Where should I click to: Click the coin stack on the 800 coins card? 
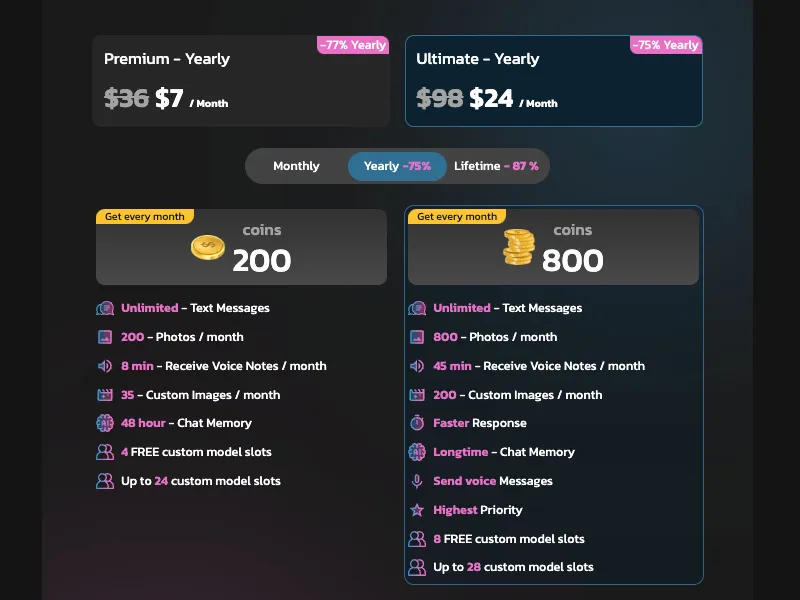coord(518,245)
